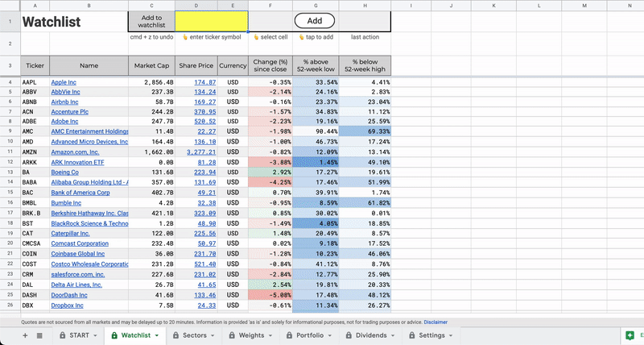Open the Dividends tab dropdown arrow

point(393,335)
